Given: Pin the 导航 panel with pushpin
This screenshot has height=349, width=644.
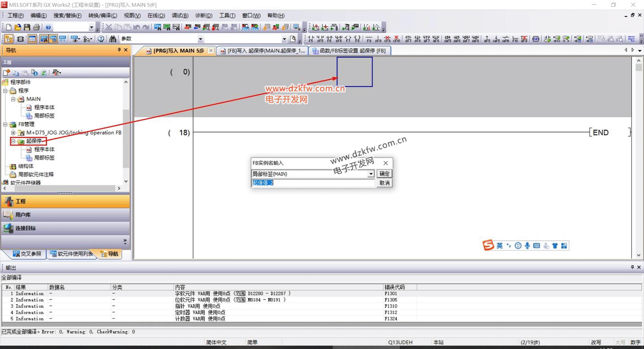Looking at the screenshot, I should [x=119, y=50].
